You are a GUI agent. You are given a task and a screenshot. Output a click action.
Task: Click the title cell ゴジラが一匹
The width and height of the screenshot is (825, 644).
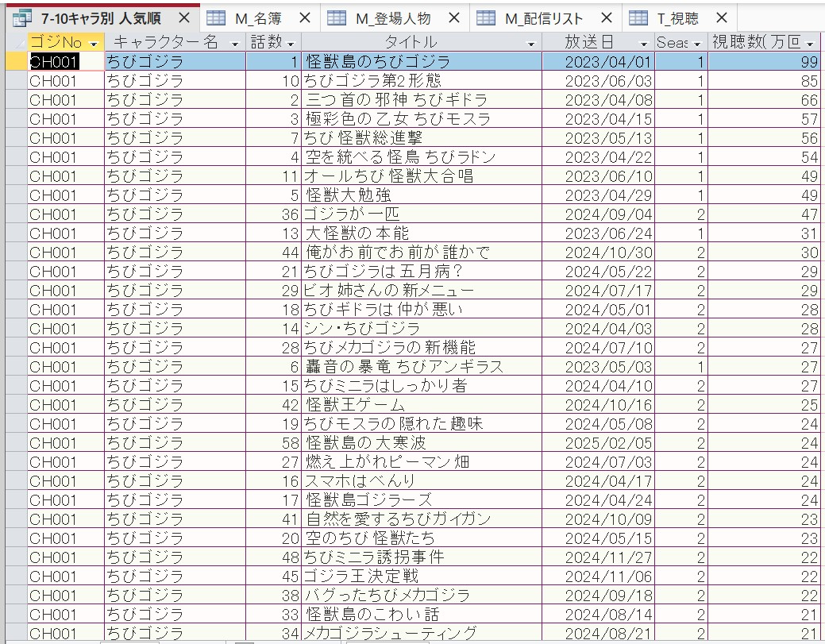422,214
